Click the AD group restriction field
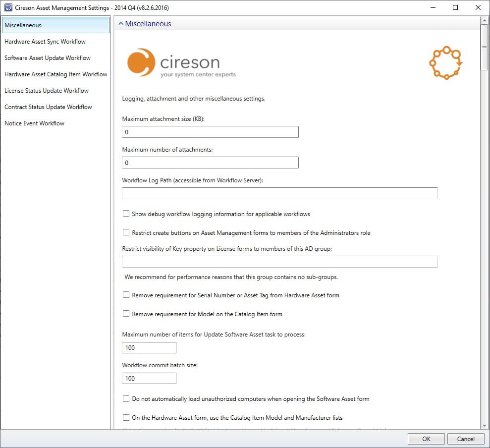This screenshot has height=448, width=490. click(280, 262)
